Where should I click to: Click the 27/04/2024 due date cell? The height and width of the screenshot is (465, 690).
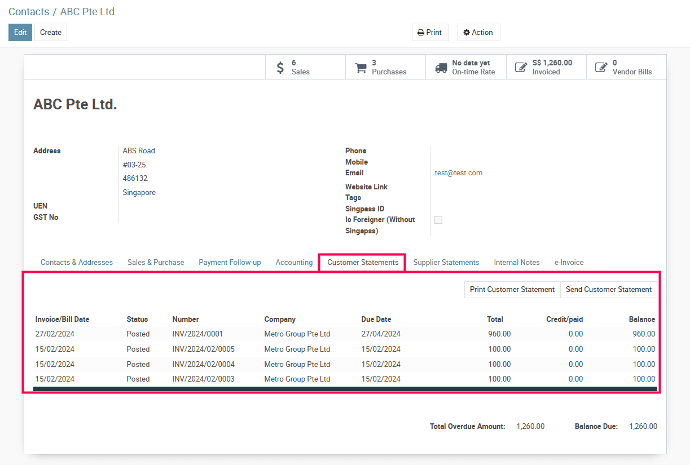point(381,334)
